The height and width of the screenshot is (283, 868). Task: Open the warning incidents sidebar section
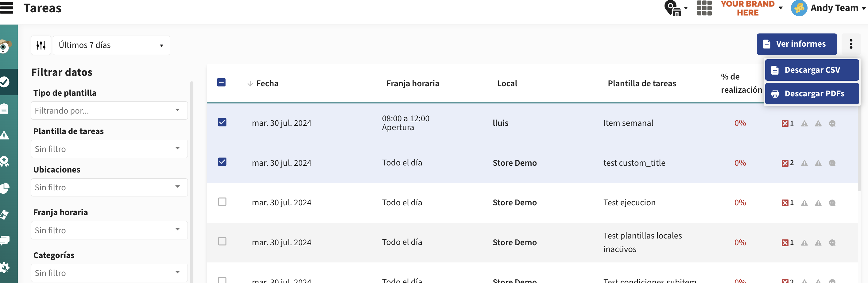[4, 135]
